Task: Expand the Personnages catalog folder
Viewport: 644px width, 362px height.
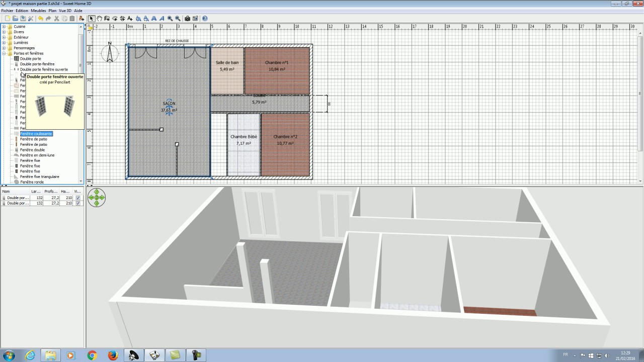Action: 4,48
